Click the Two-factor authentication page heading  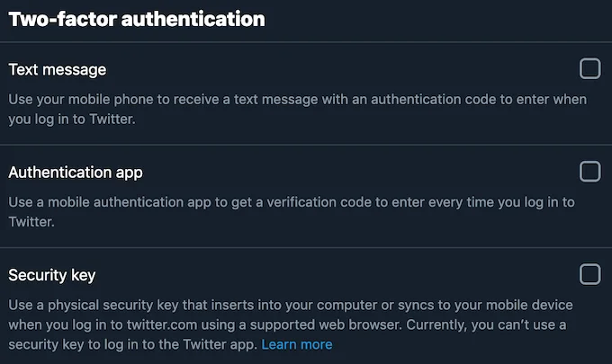point(137,19)
